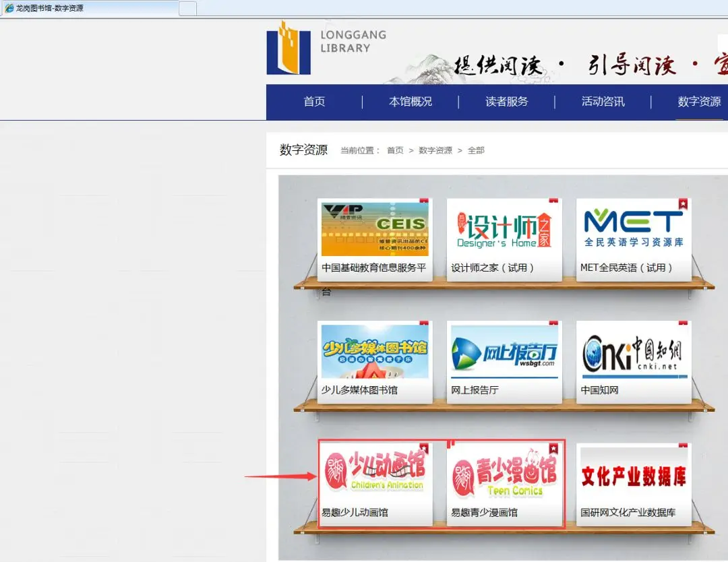Click star bookmark on CEIS card
The image size is (728, 562).
pos(424,201)
